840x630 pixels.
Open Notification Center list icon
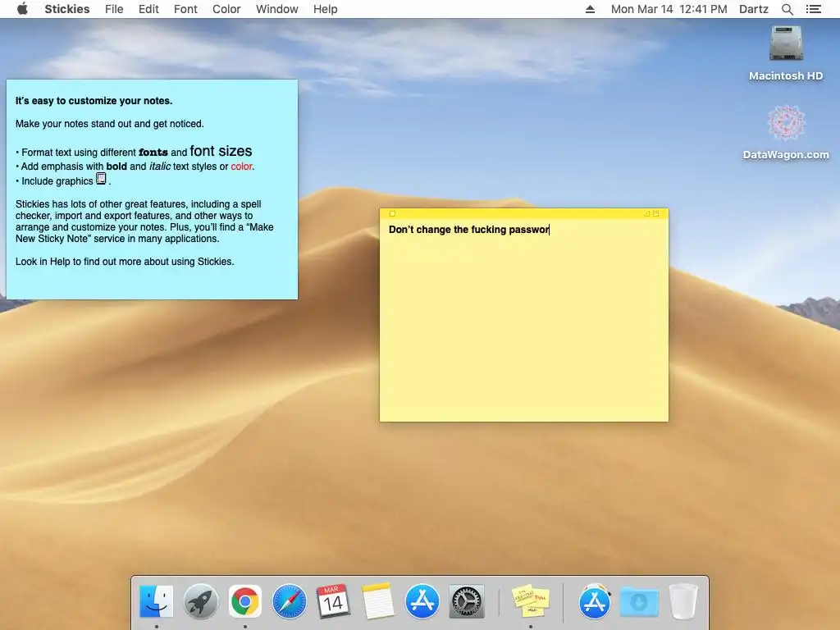click(x=813, y=9)
